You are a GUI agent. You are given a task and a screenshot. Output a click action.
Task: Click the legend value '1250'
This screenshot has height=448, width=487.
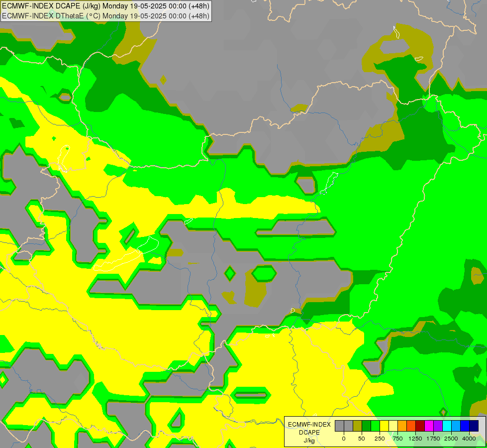[x=415, y=439]
